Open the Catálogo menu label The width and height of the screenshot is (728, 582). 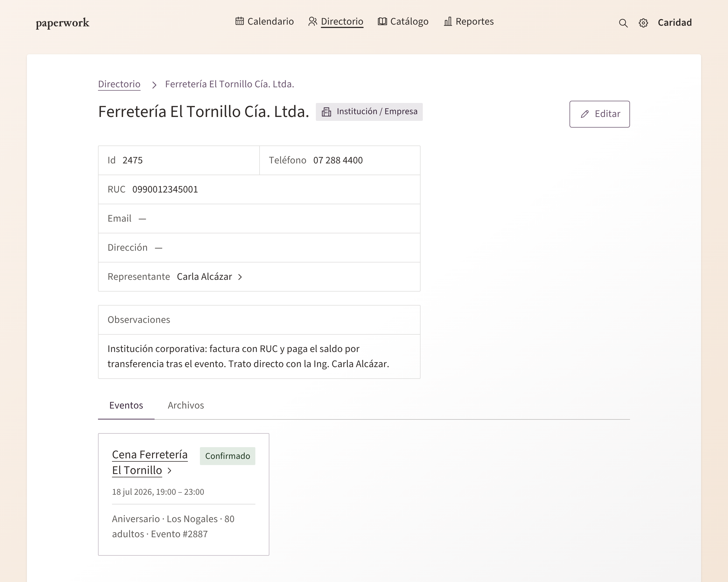point(409,21)
